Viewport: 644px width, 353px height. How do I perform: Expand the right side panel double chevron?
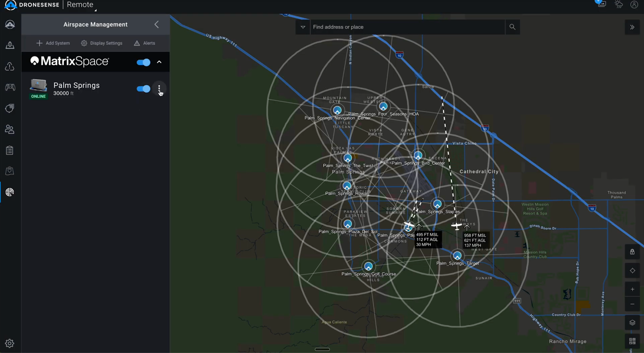pyautogui.click(x=632, y=27)
